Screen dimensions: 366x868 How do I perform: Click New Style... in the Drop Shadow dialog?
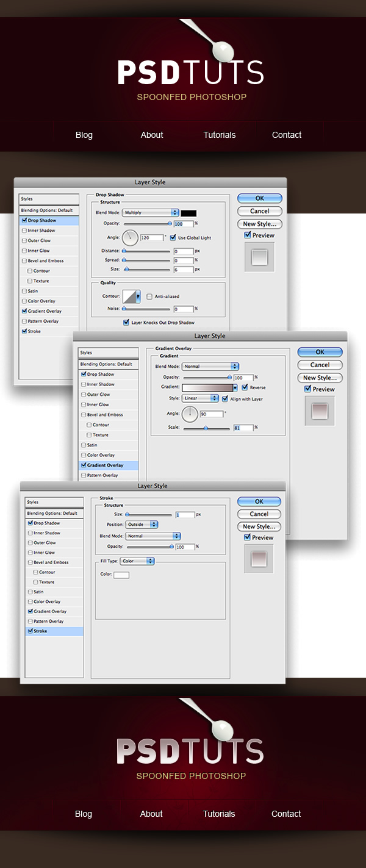click(x=259, y=224)
